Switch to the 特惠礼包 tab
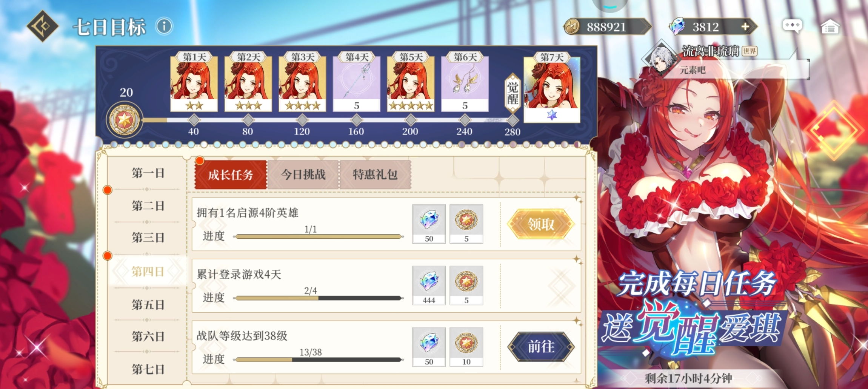The height and width of the screenshot is (389, 868). [375, 174]
